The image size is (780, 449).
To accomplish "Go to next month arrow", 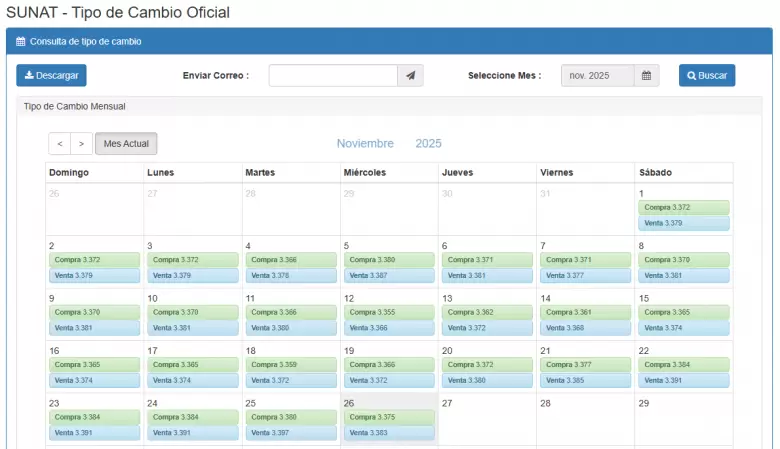I will [x=82, y=144].
